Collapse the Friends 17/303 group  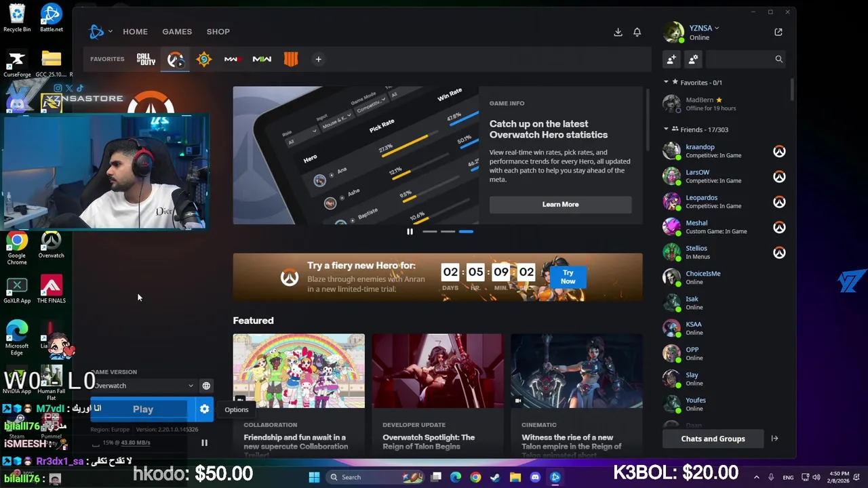point(666,129)
